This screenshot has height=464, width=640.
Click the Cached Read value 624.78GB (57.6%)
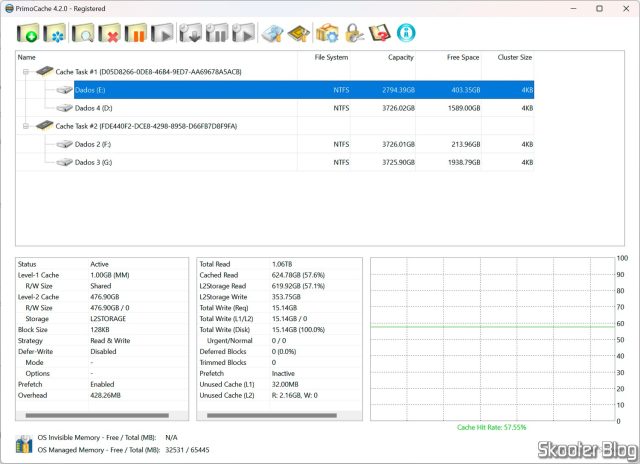tap(298, 275)
